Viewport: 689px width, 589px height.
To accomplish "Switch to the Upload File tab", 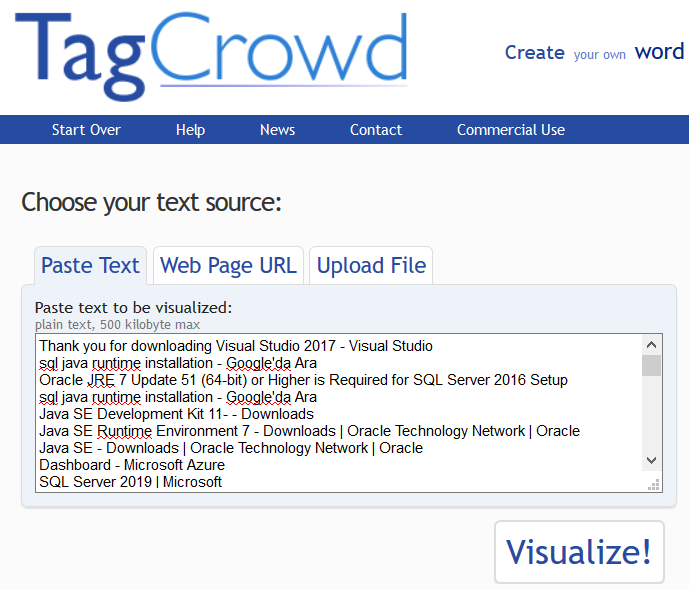I will click(371, 265).
